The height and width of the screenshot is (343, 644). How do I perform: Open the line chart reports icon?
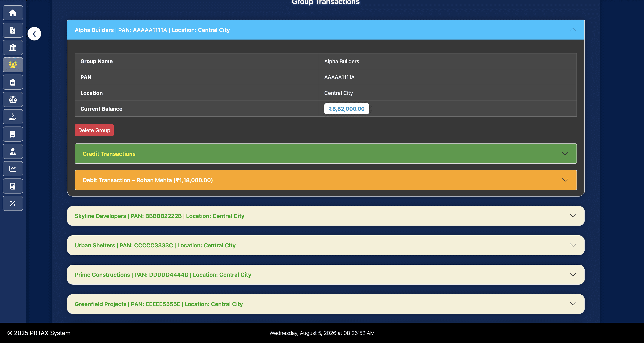point(13,168)
